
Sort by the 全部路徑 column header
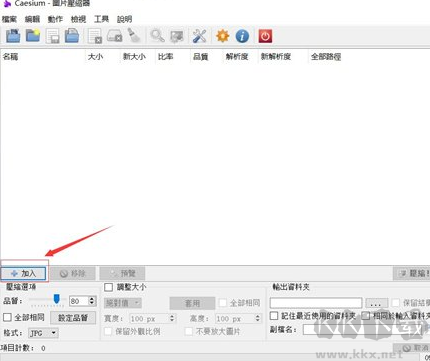coord(326,57)
